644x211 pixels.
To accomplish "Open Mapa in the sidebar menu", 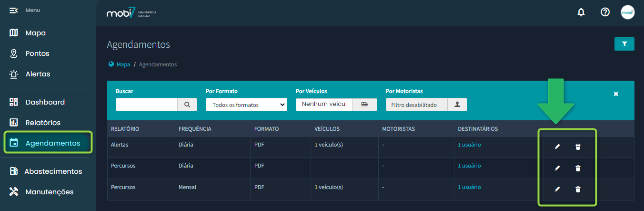I will tap(35, 33).
